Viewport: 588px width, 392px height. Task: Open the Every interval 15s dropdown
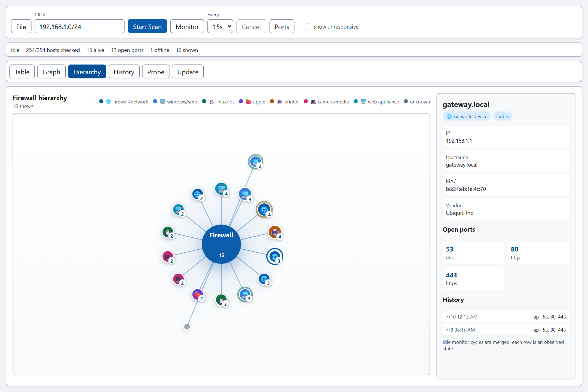pos(220,26)
